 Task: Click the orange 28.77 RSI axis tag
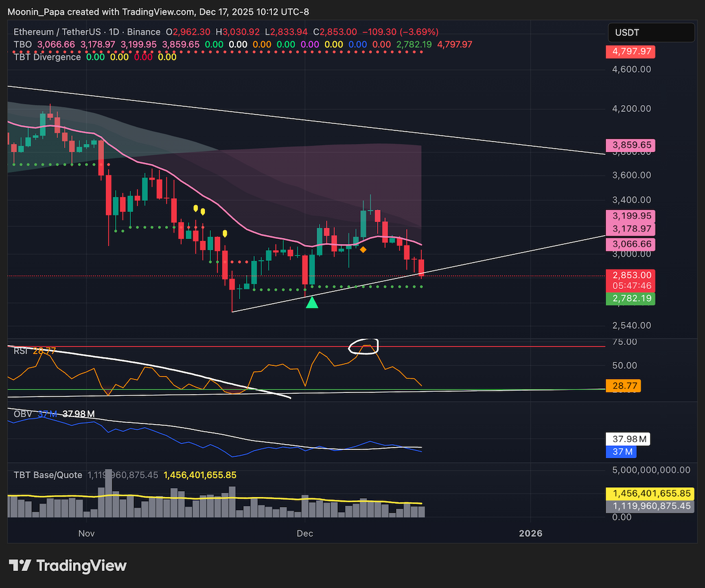(623, 386)
